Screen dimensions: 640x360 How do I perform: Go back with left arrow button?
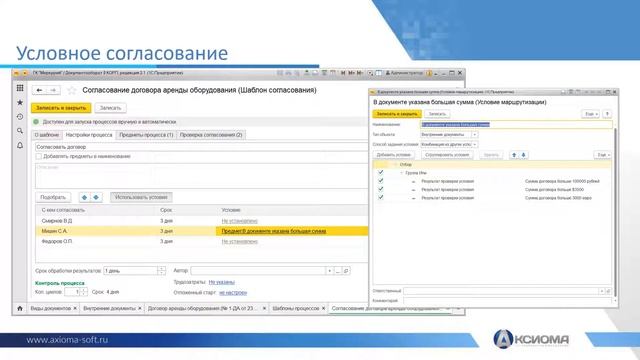(39, 90)
